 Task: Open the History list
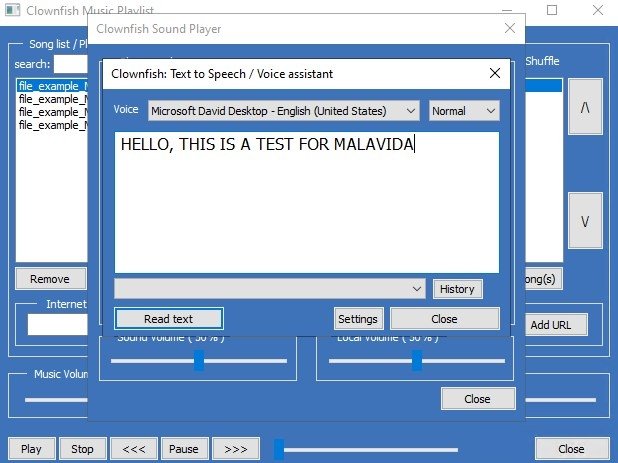pyautogui.click(x=457, y=289)
